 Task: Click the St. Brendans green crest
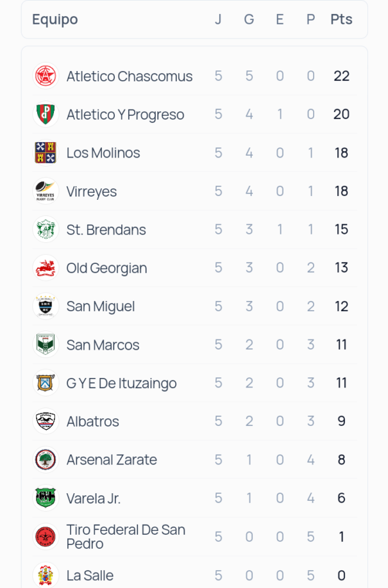46,229
